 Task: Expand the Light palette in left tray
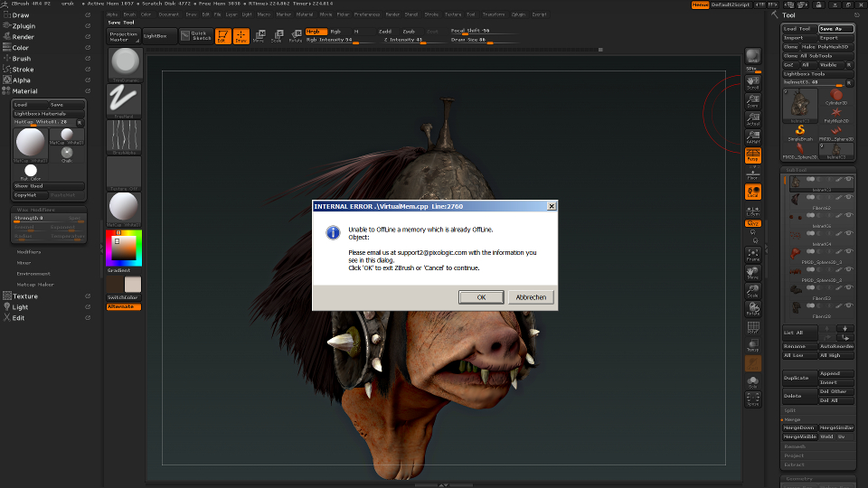point(20,307)
